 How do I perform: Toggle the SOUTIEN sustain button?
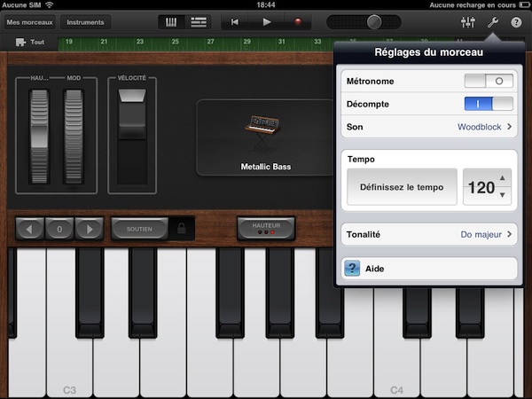139,229
